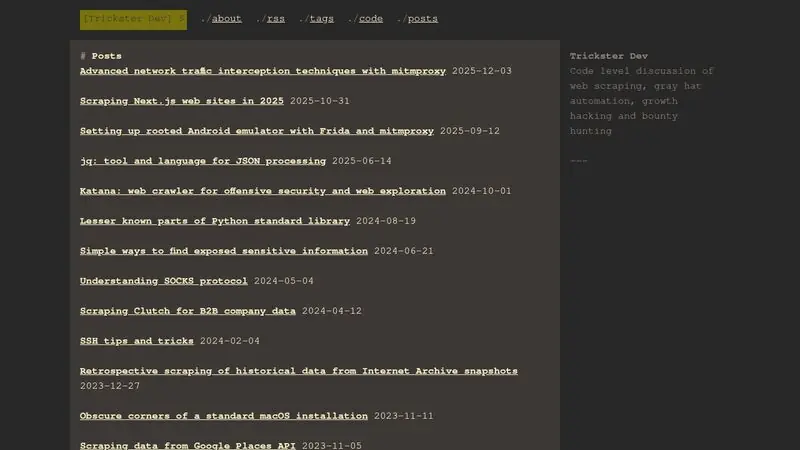
Task: Open Lesser known parts of Python post
Action: coord(215,221)
